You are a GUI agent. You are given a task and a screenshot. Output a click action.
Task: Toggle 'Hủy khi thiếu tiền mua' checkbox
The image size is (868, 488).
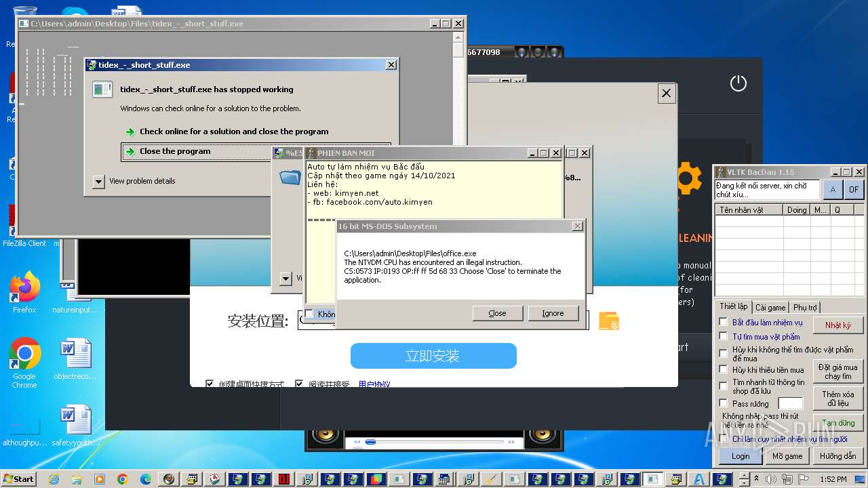click(x=723, y=370)
